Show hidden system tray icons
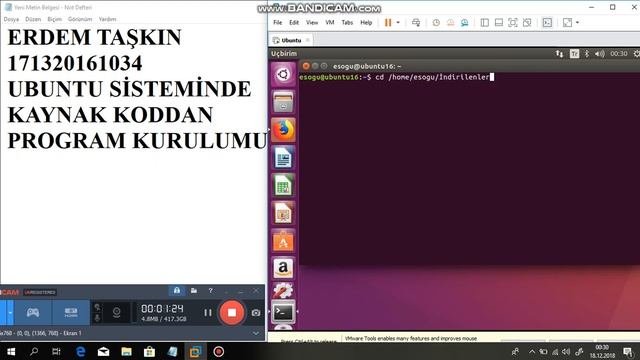Image resolution: width=640 pixels, height=360 pixels. [x=532, y=351]
